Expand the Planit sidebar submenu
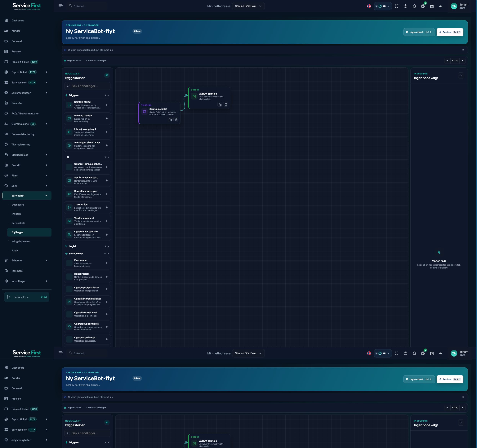The width and height of the screenshot is (477, 448). click(46, 175)
